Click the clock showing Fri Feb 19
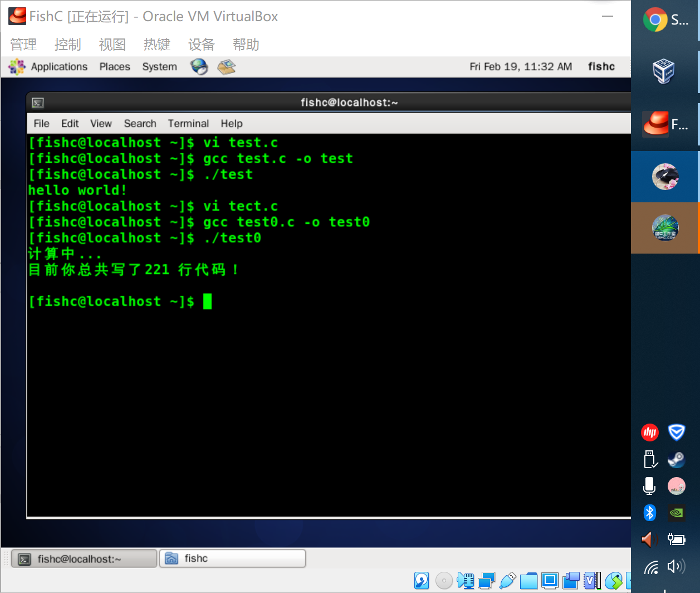 click(x=520, y=67)
